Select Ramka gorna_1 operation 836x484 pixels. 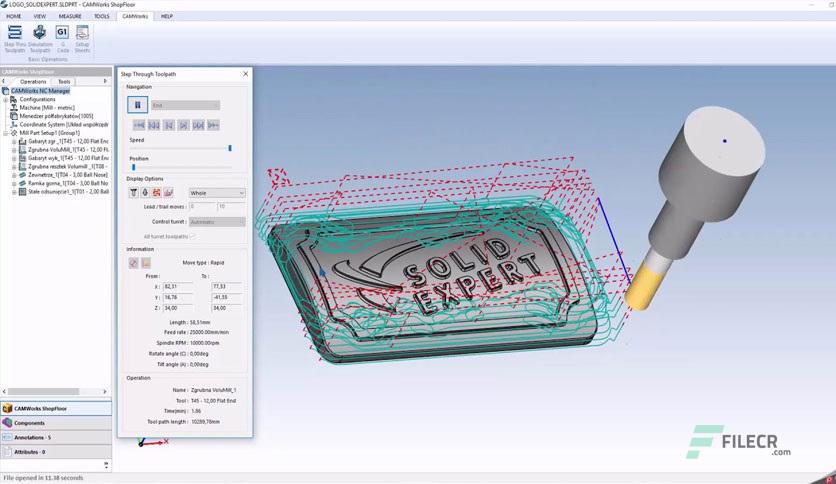point(68,183)
